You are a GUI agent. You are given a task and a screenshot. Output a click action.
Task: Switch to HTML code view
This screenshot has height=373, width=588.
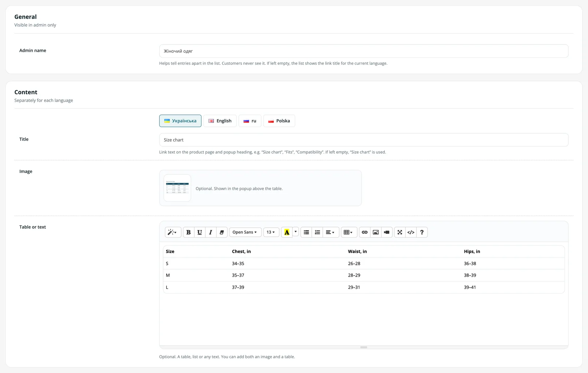point(411,232)
